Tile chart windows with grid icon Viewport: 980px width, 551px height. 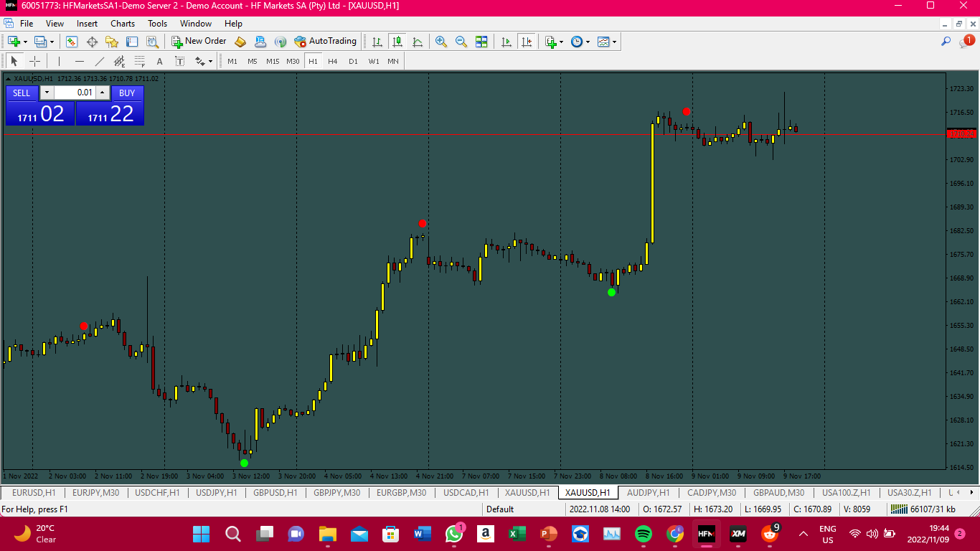click(481, 42)
